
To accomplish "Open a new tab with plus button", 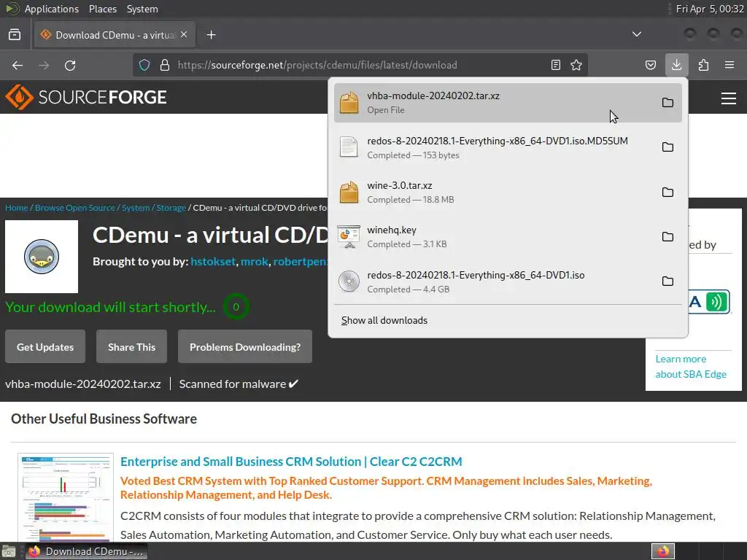I will coord(212,35).
